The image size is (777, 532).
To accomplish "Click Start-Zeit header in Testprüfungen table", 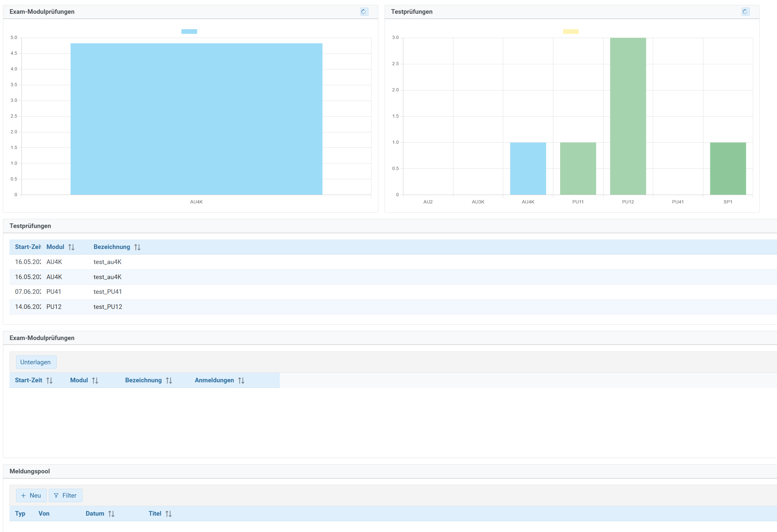I will 28,247.
